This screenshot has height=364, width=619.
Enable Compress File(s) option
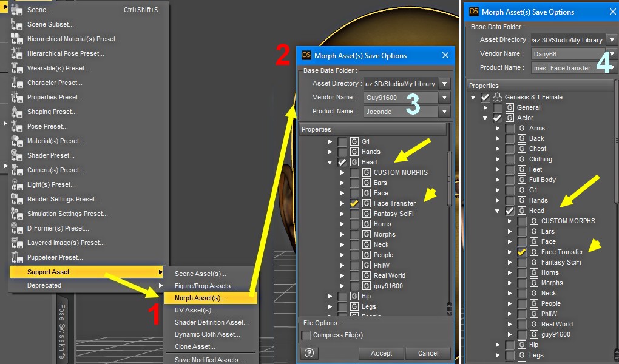click(x=306, y=335)
